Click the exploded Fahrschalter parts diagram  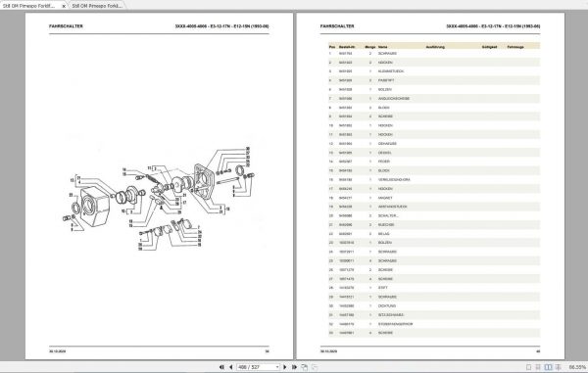[x=159, y=199]
